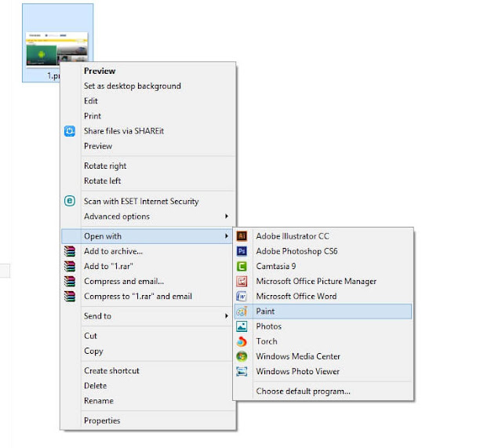Select Copy from context menu
This screenshot has width=502, height=448.
coord(93,351)
